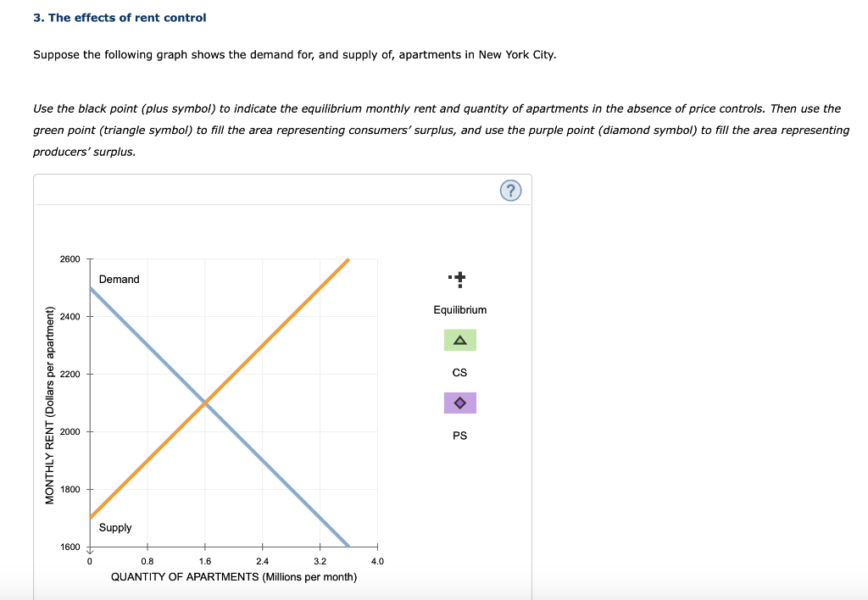Click the 2600 value on the rent axis
868x600 pixels.
coord(70,258)
